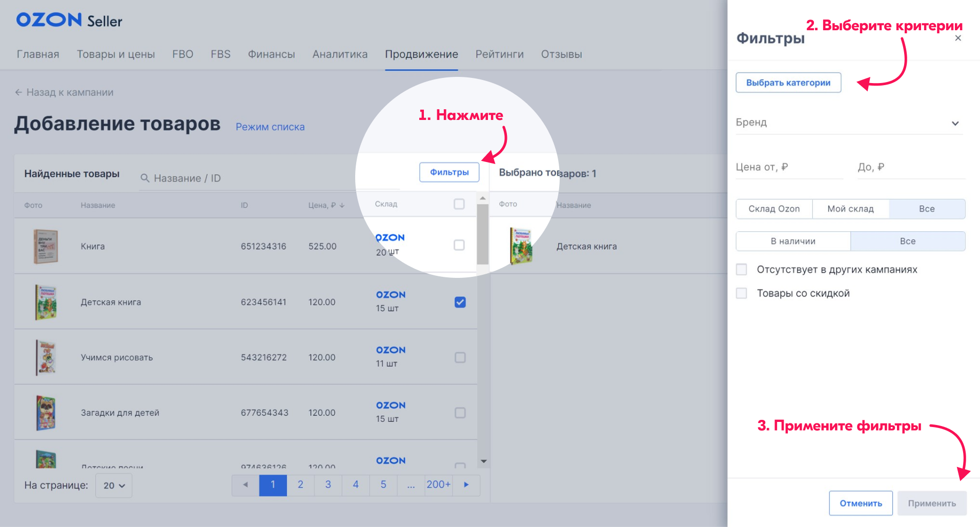Type in the 'Цена от' price field

click(788, 168)
